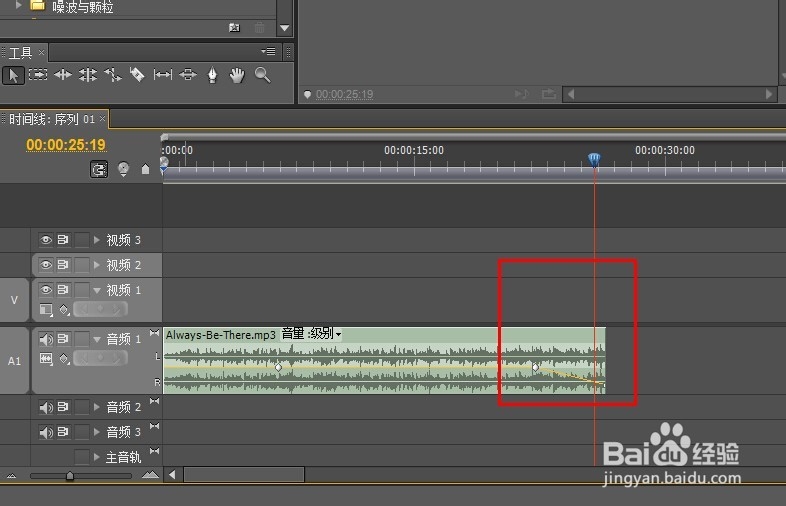The image size is (786, 506).
Task: Click zoom out mountain icon on timeline
Action: tap(12, 475)
